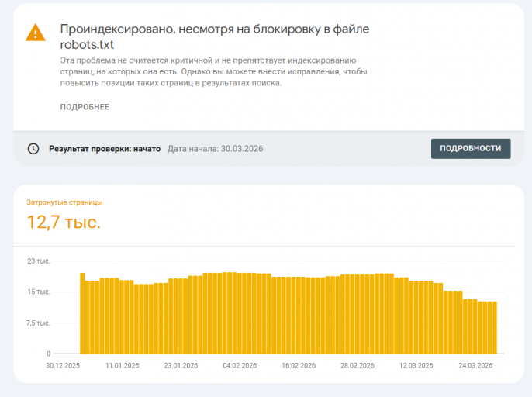Click the last bar in the chart
Screen dimensions: 532x397
pos(495,327)
